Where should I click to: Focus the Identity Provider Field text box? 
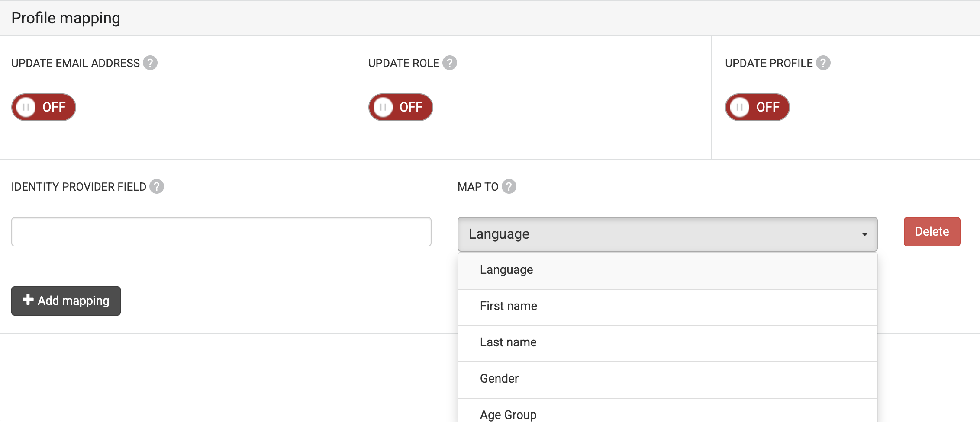(x=221, y=232)
